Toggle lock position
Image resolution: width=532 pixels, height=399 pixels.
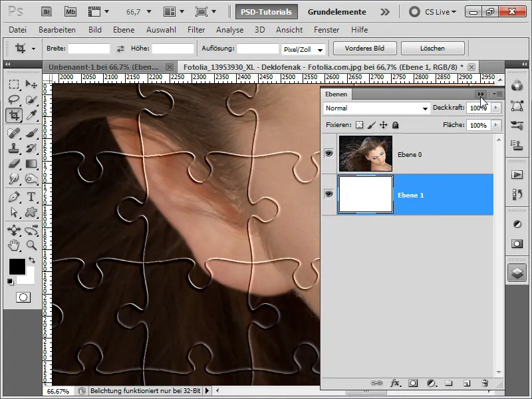[384, 125]
